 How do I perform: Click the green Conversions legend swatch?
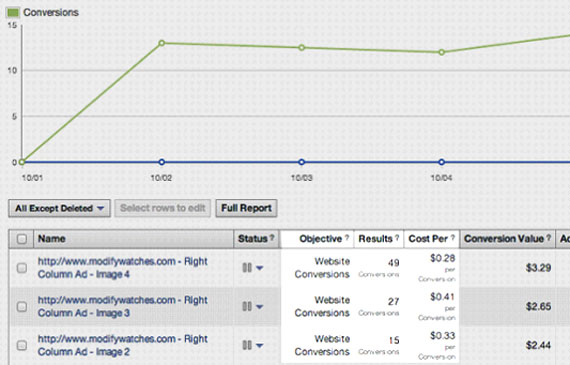coord(13,12)
